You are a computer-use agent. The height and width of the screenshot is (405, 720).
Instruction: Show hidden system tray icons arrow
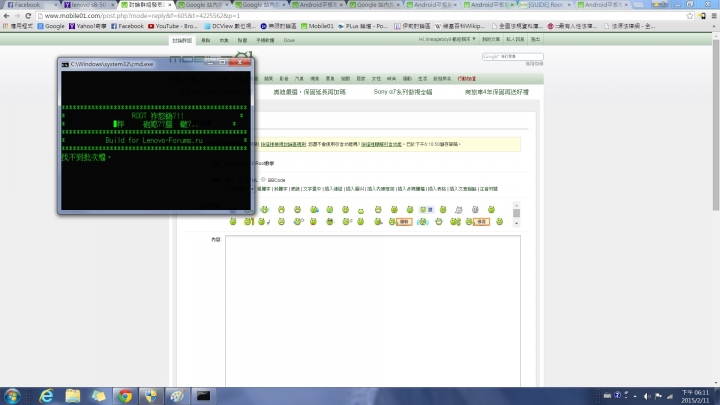(635, 396)
